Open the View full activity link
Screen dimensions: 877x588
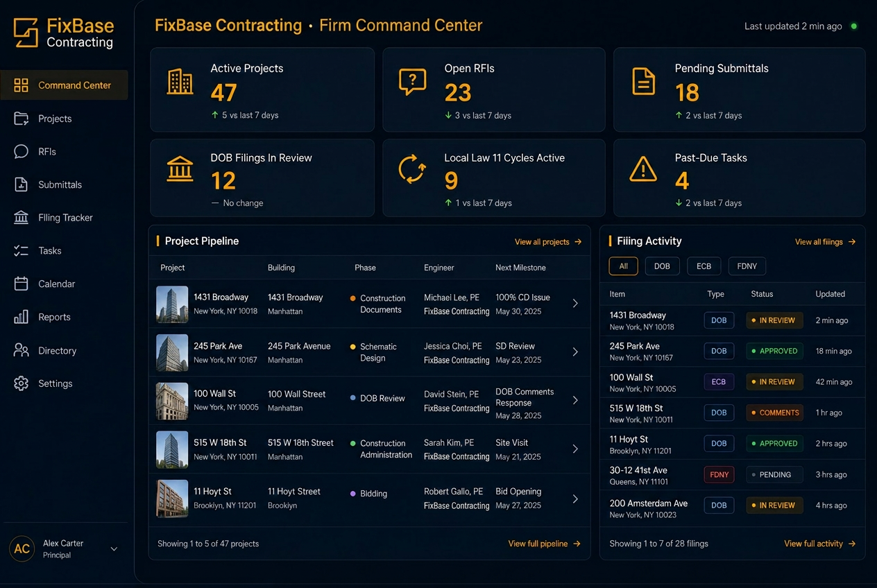820,544
